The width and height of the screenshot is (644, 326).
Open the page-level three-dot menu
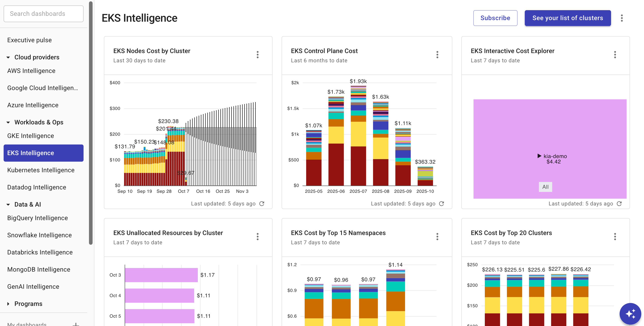pos(622,18)
